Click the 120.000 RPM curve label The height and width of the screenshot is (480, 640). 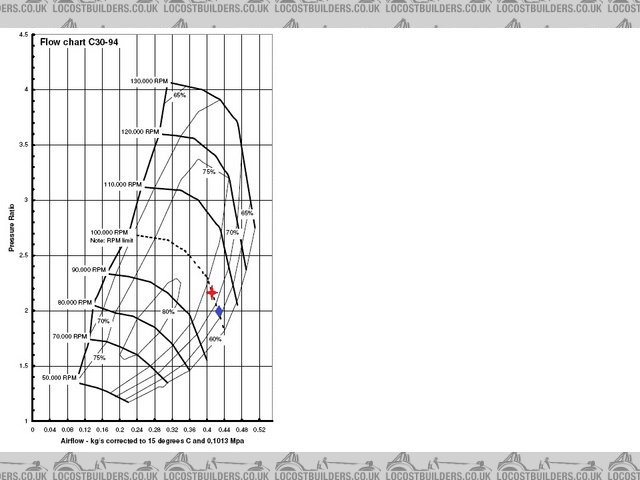[140, 132]
